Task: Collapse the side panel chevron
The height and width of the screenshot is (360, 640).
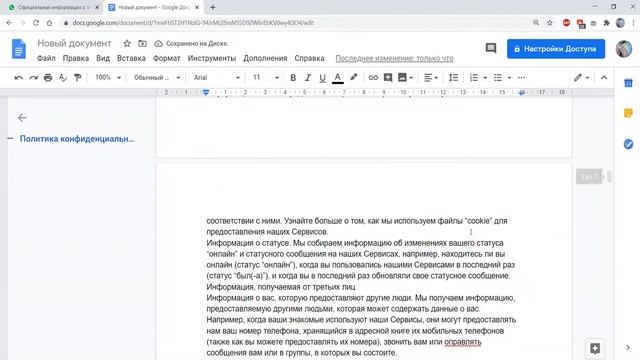Action: [x=628, y=347]
